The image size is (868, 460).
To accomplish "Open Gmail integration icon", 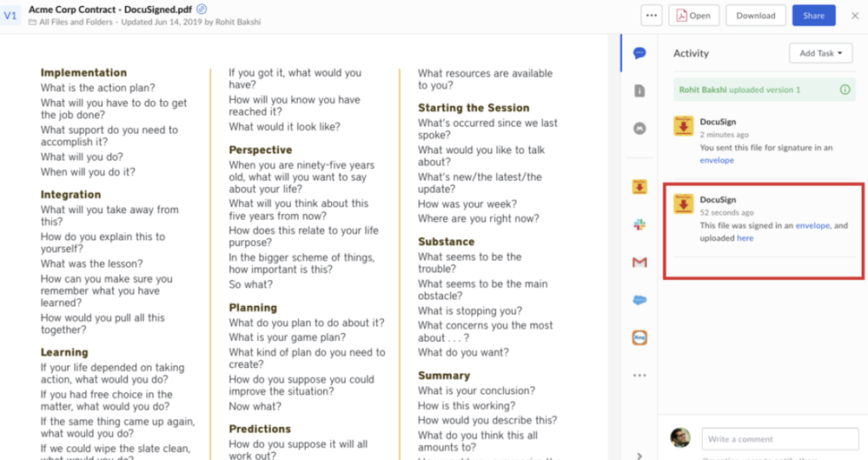I will pos(639,262).
